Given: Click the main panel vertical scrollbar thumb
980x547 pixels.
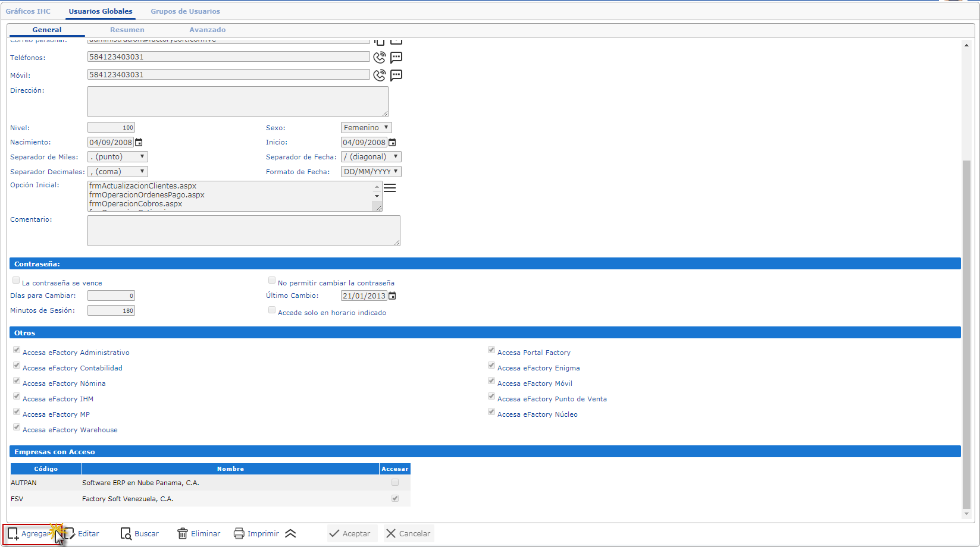Looking at the screenshot, I should point(966,334).
